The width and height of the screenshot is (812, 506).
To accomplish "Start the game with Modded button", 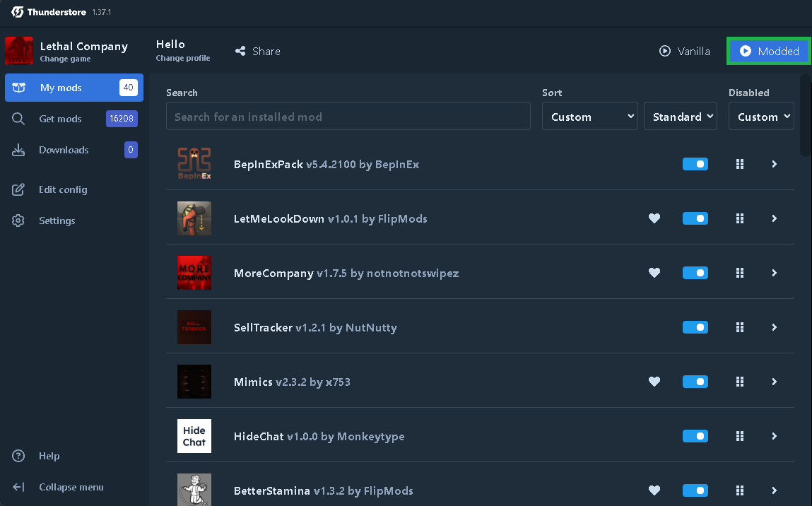I will [769, 51].
